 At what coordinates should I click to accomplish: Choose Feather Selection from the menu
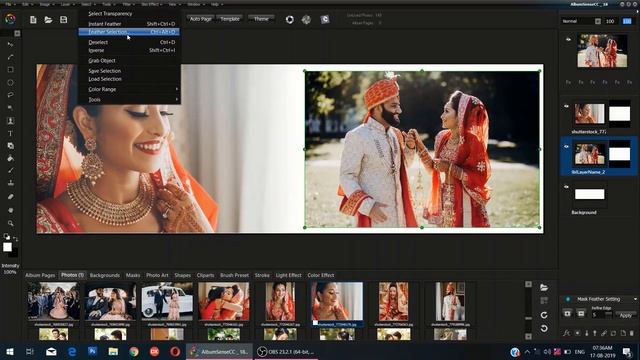pyautogui.click(x=129, y=32)
